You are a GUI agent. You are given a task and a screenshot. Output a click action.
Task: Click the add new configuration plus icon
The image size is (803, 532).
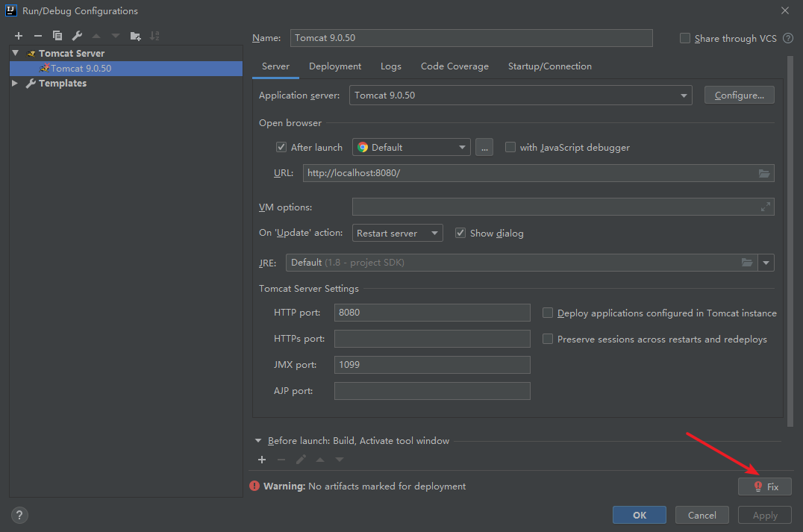pos(19,36)
